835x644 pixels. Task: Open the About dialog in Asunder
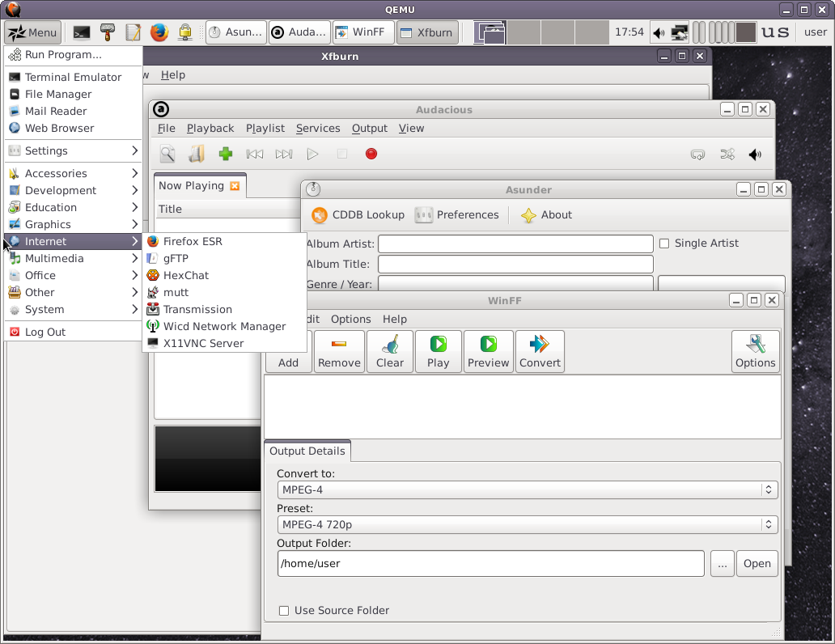coord(546,215)
